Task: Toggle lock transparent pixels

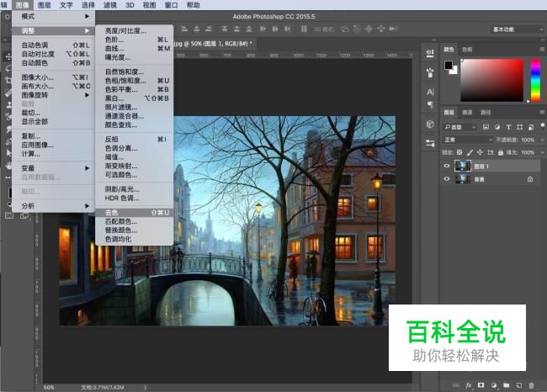Action: [459, 152]
